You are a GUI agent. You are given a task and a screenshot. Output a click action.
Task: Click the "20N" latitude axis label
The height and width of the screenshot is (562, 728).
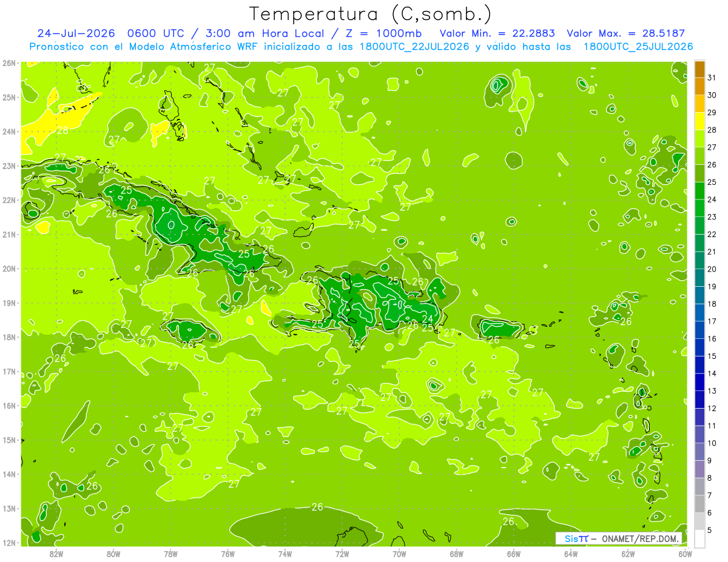[x=9, y=269]
